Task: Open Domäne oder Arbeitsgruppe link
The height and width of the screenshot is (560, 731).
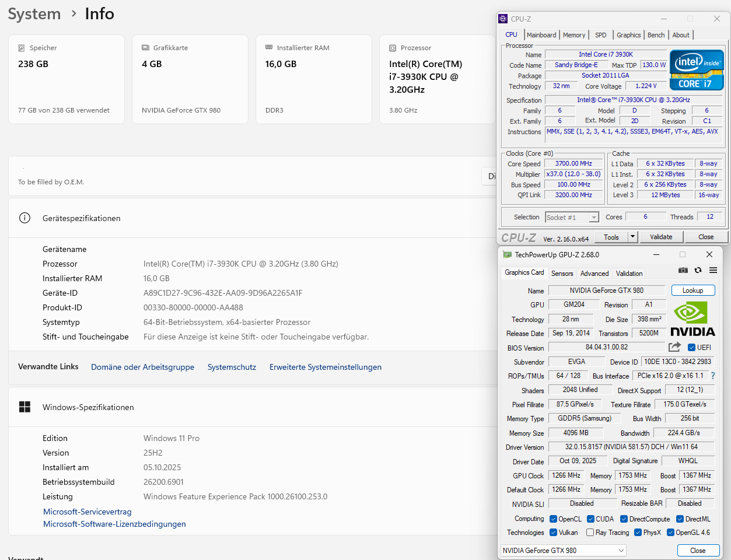Action: (x=143, y=367)
